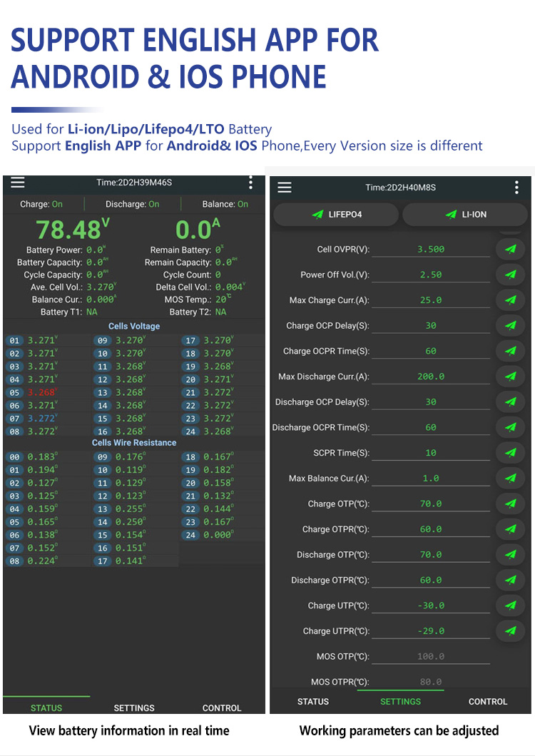Image resolution: width=535 pixels, height=756 pixels.
Task: Send the Max Balance Cur.(A) value
Action: [511, 479]
